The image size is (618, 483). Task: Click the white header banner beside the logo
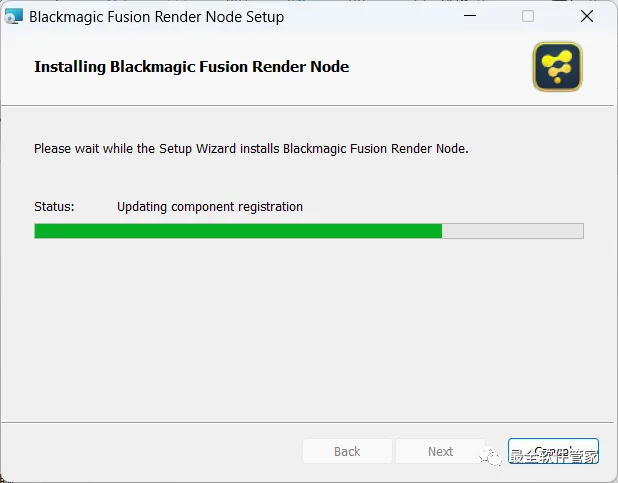pyautogui.click(x=434, y=67)
